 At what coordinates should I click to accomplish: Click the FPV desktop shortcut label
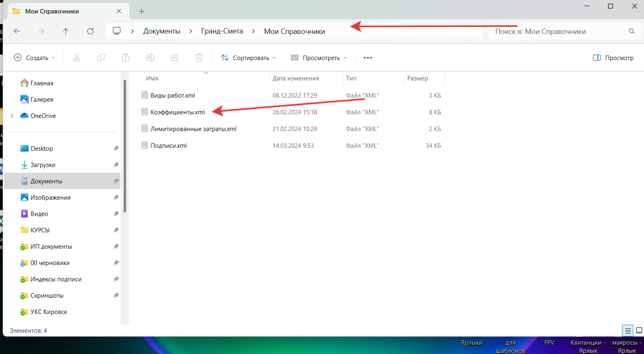pyautogui.click(x=549, y=342)
